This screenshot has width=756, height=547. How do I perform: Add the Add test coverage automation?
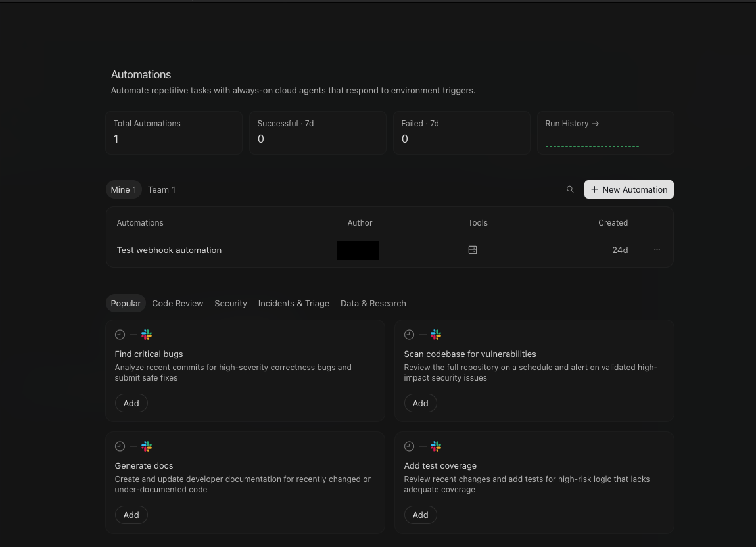pos(421,515)
